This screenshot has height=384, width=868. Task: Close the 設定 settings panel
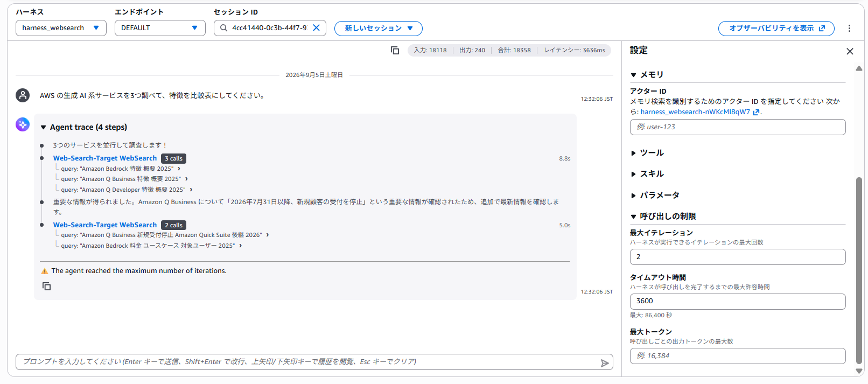850,51
